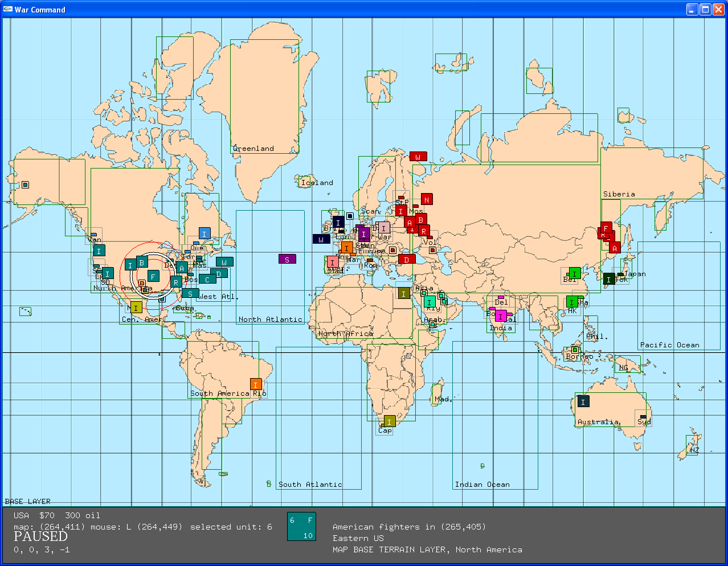Select the red D unit on Black Sea

(x=407, y=259)
